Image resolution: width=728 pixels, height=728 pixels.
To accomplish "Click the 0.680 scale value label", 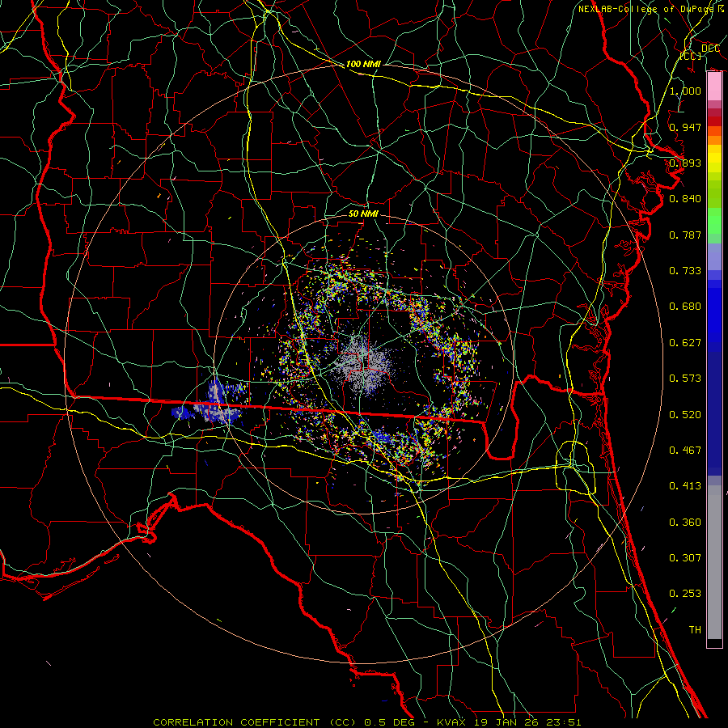I will 685,307.
